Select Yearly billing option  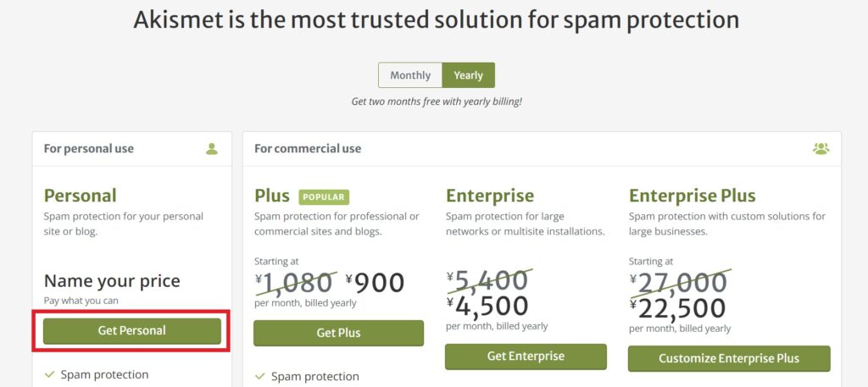coord(468,75)
